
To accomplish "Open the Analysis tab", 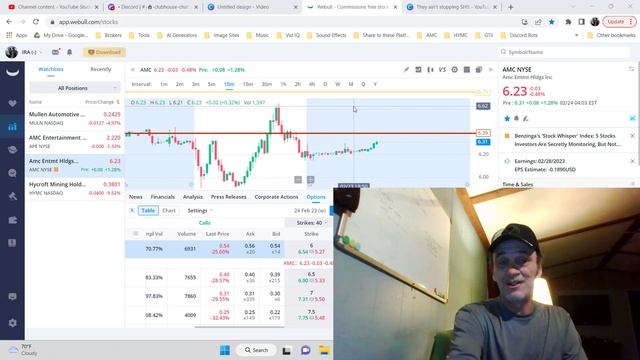I will (193, 197).
